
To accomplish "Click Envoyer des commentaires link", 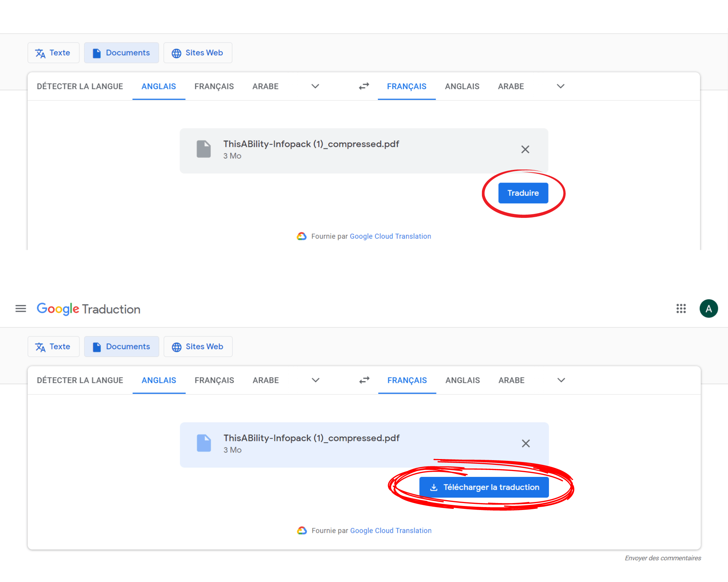I will 663,558.
